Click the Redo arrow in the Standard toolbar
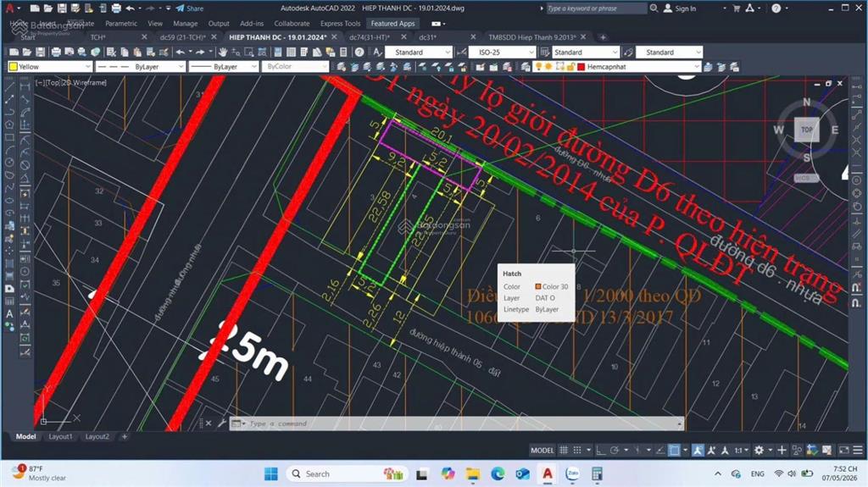 click(x=200, y=52)
